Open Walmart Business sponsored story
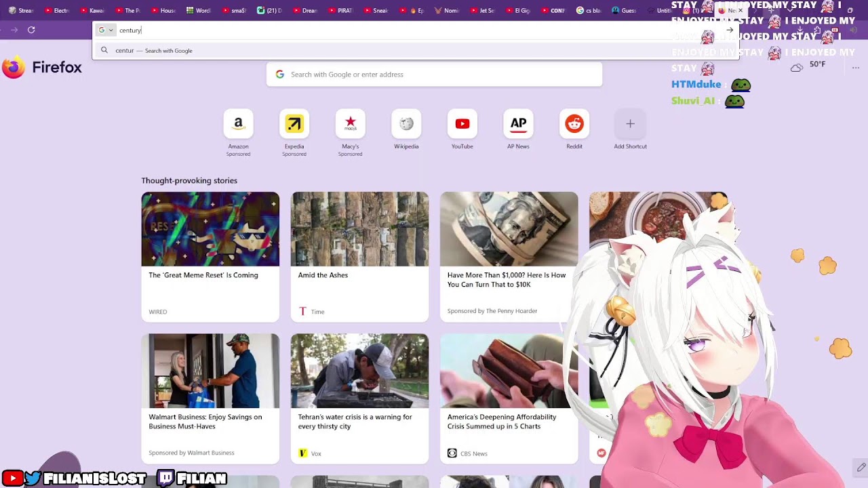Image resolution: width=868 pixels, height=488 pixels. (210, 399)
